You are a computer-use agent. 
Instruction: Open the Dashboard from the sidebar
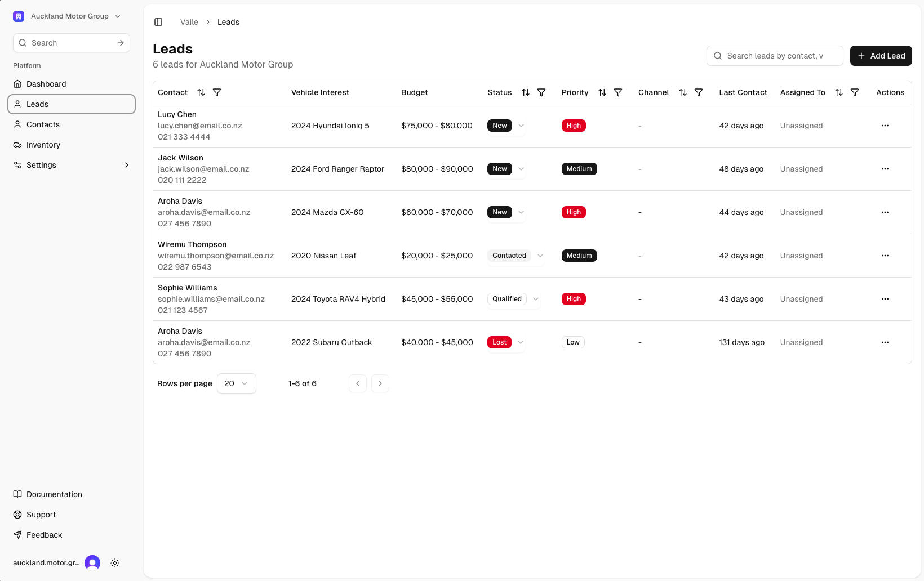click(46, 84)
